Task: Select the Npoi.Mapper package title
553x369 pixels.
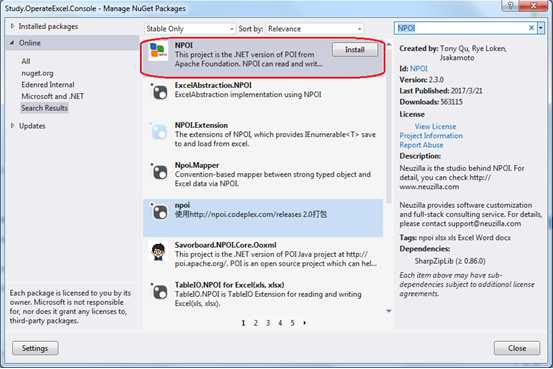Action: pyautogui.click(x=197, y=165)
